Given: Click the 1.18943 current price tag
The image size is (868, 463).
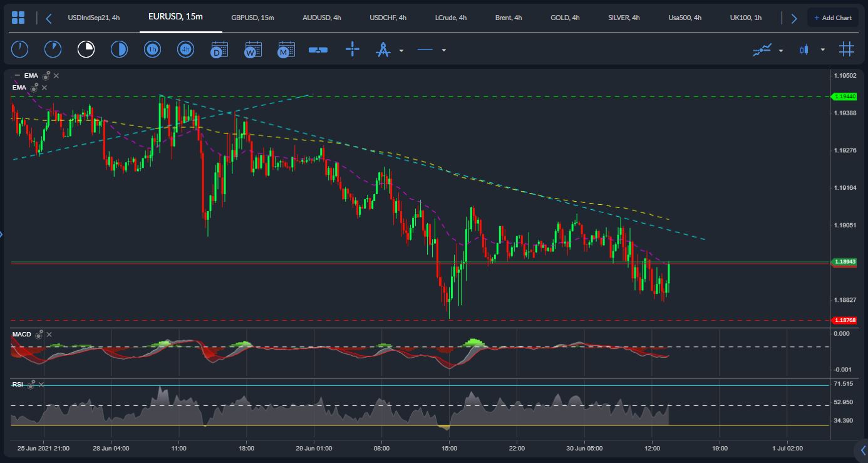Looking at the screenshot, I should click(843, 262).
